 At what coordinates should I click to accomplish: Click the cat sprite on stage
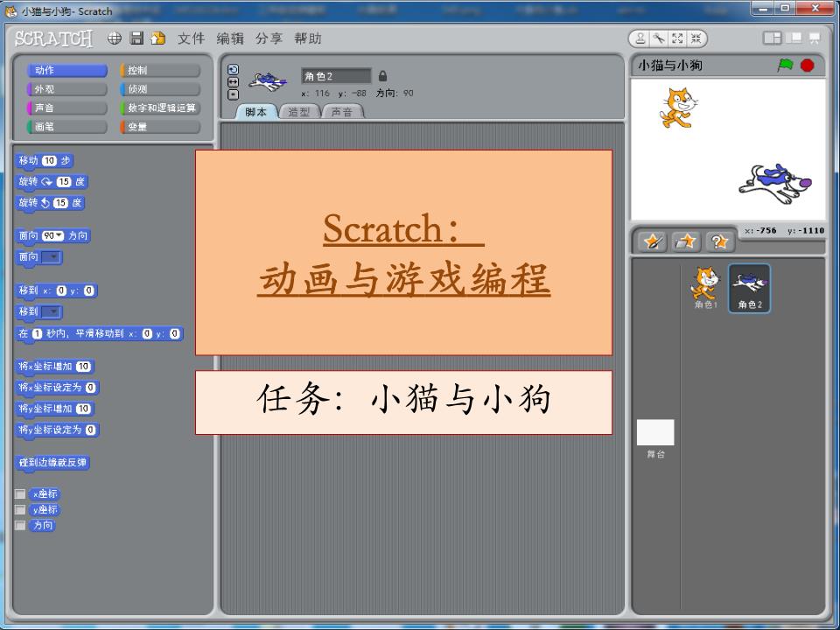678,108
